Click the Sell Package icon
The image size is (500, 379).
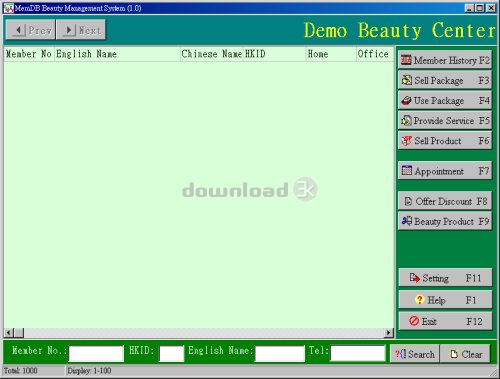click(x=406, y=80)
